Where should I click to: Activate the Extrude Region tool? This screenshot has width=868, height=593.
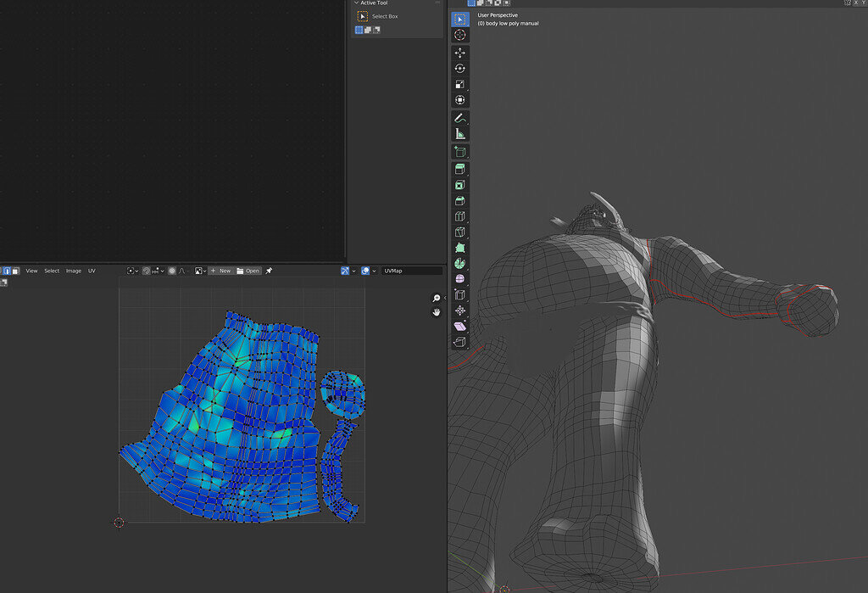[x=460, y=168]
